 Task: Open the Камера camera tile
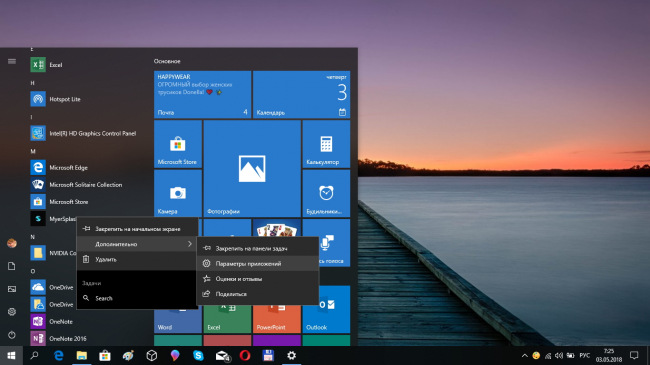point(178,193)
